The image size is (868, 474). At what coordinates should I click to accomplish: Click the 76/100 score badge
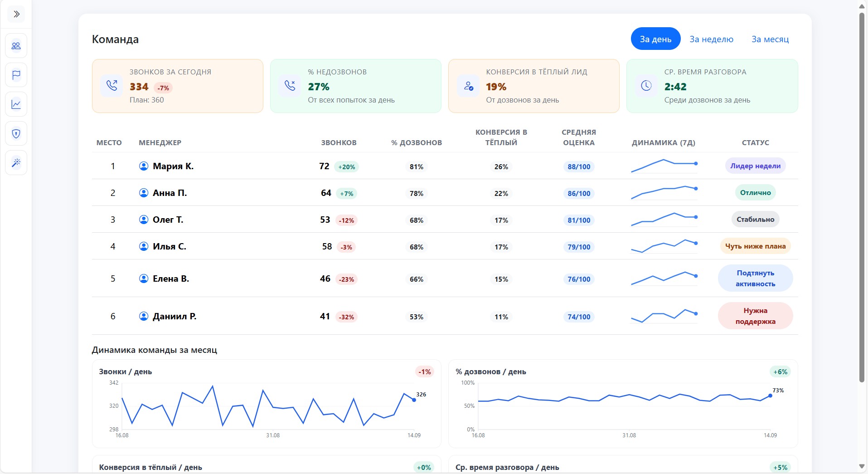pos(579,279)
